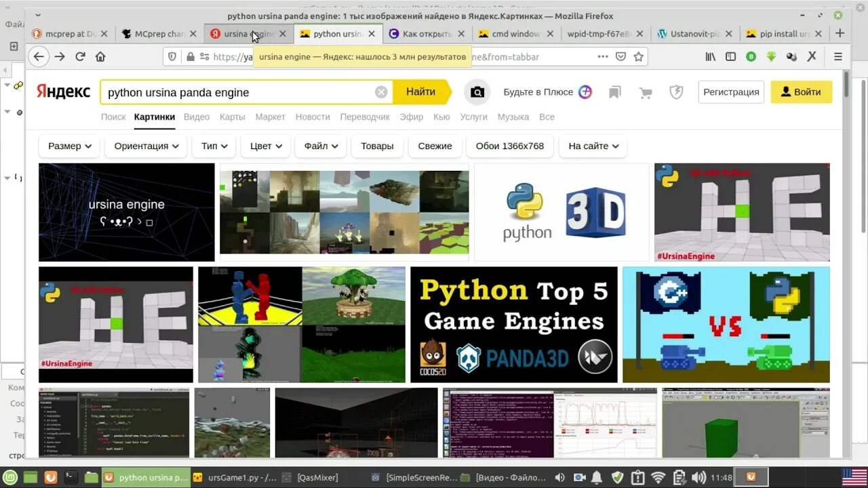
Task: Show the sidebars toolbar icon
Action: point(730,57)
